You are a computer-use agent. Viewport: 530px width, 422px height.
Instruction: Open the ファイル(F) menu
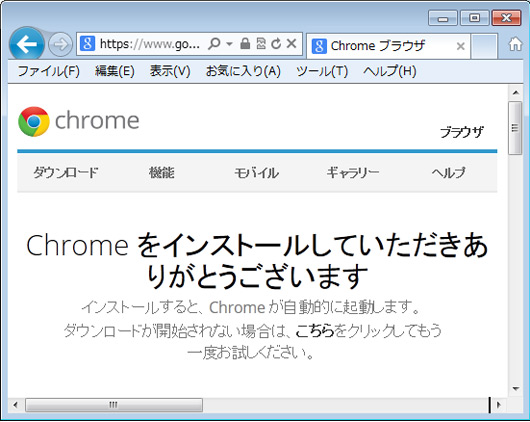[49, 71]
